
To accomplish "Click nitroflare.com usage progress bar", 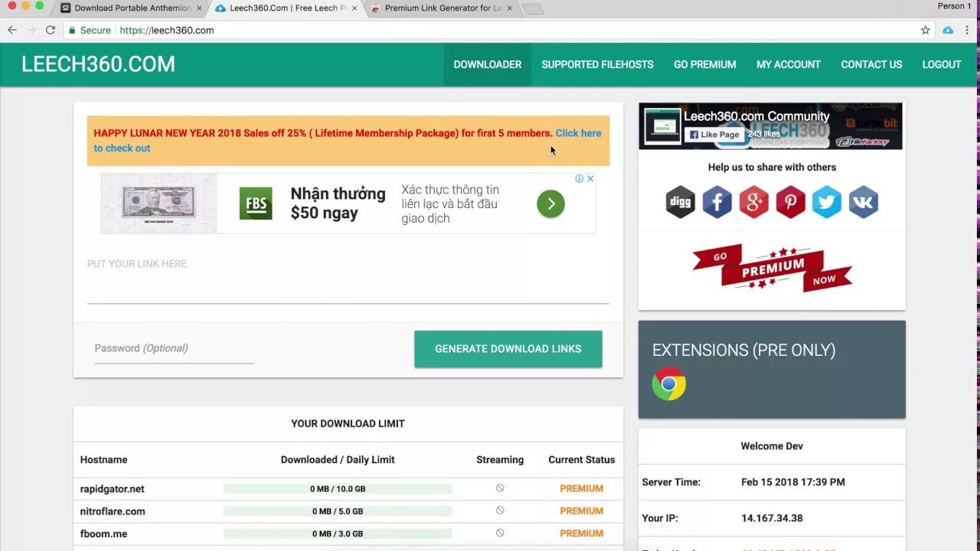I will (x=338, y=511).
